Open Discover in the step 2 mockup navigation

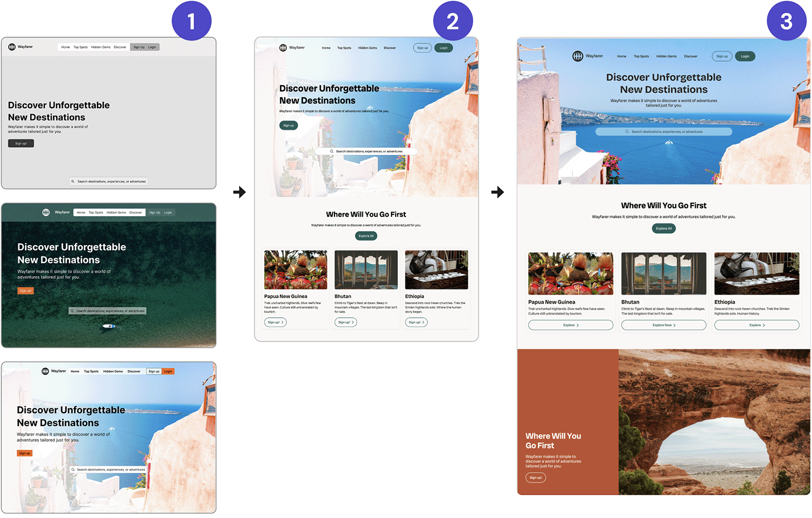click(x=390, y=48)
